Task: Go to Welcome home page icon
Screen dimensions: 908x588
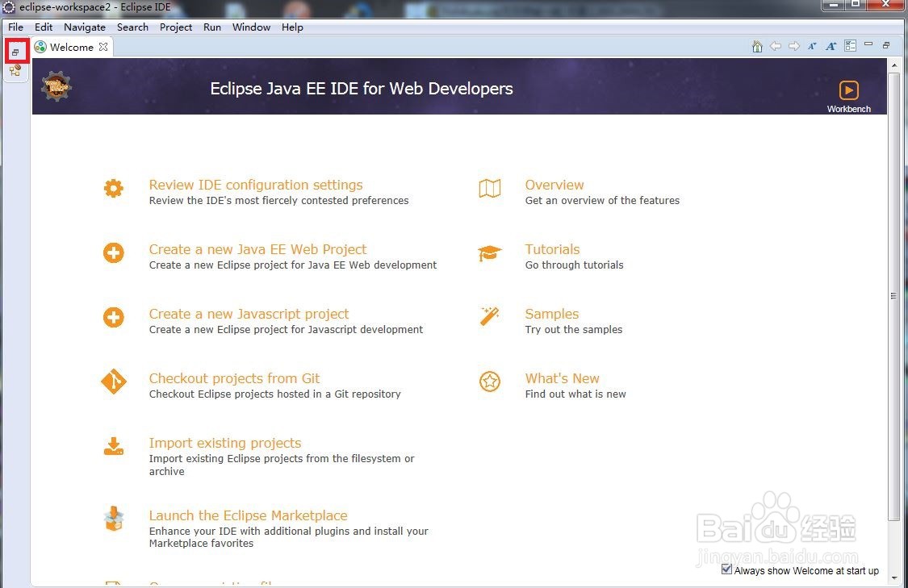Action: pos(757,46)
